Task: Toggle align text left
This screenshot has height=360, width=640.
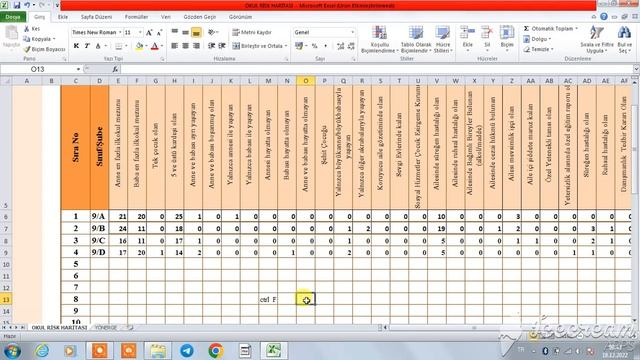Action: pos(175,46)
